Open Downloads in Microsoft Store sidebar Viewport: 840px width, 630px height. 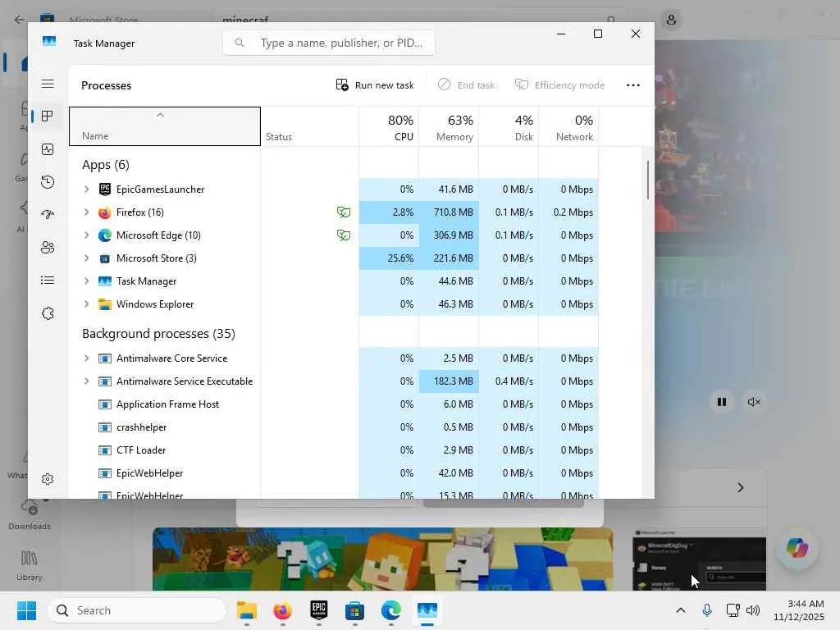coord(30,515)
